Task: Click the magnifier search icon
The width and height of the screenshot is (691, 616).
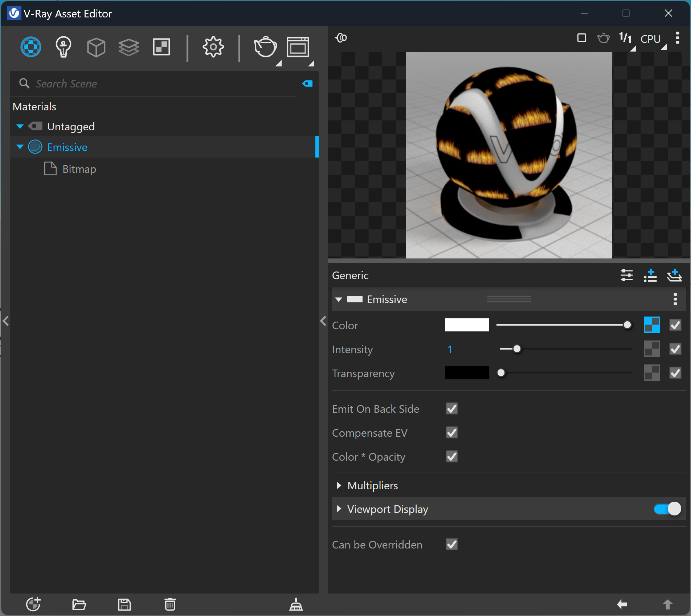Action: coord(24,83)
